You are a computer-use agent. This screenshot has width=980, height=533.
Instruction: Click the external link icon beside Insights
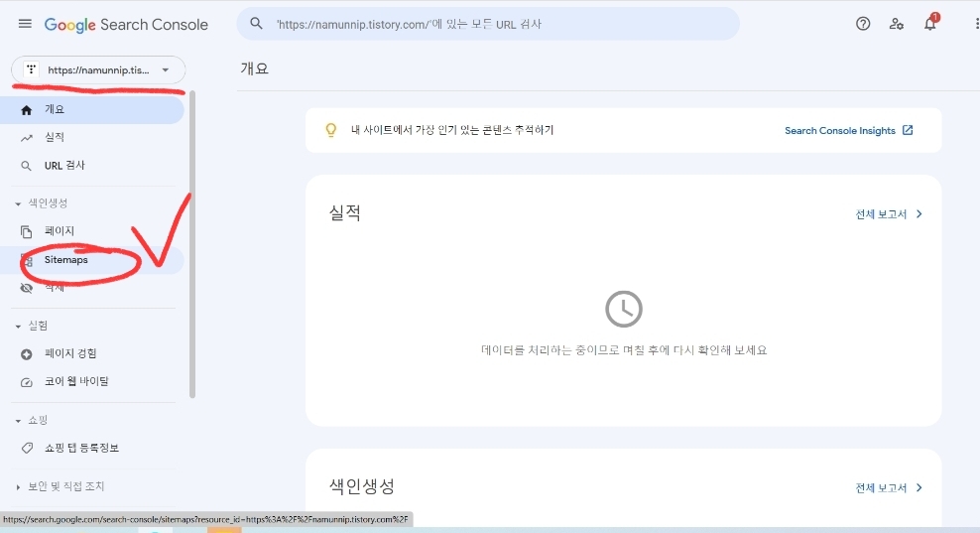pyautogui.click(x=908, y=130)
